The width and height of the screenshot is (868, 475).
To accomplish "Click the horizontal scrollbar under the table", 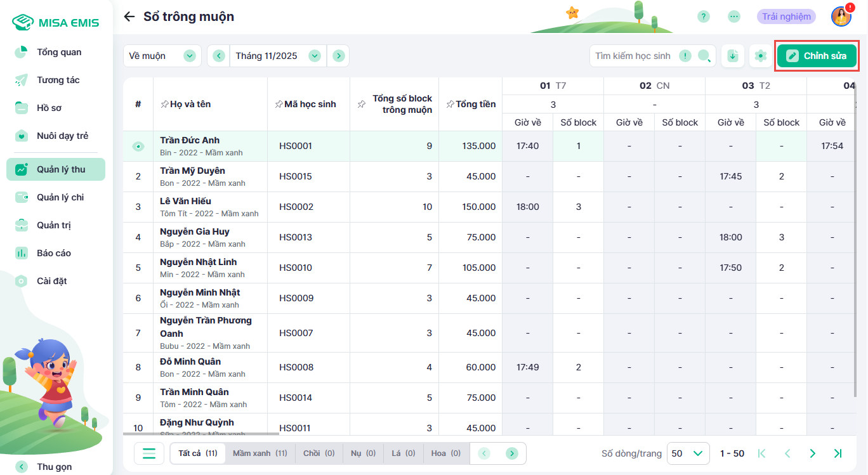I will [201, 434].
